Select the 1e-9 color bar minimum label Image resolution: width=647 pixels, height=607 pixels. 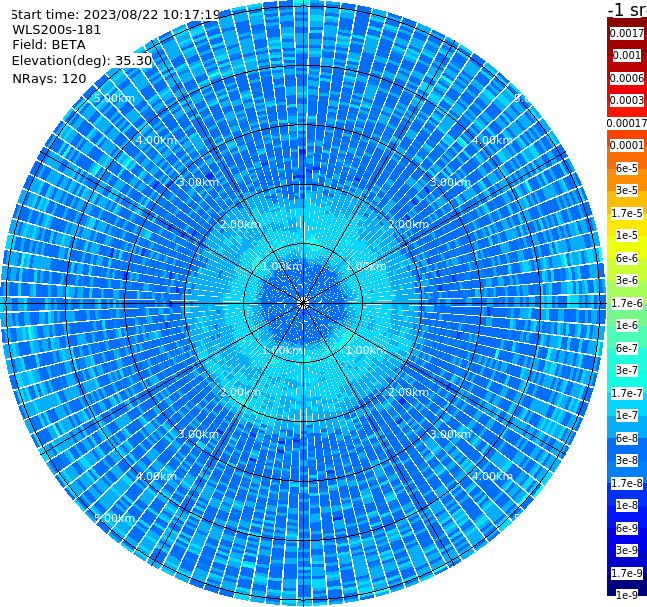click(x=627, y=595)
